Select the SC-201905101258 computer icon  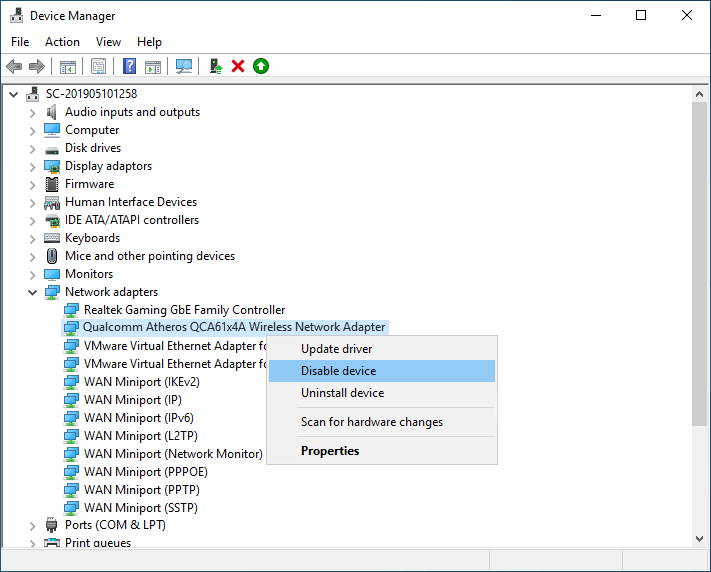[x=33, y=94]
